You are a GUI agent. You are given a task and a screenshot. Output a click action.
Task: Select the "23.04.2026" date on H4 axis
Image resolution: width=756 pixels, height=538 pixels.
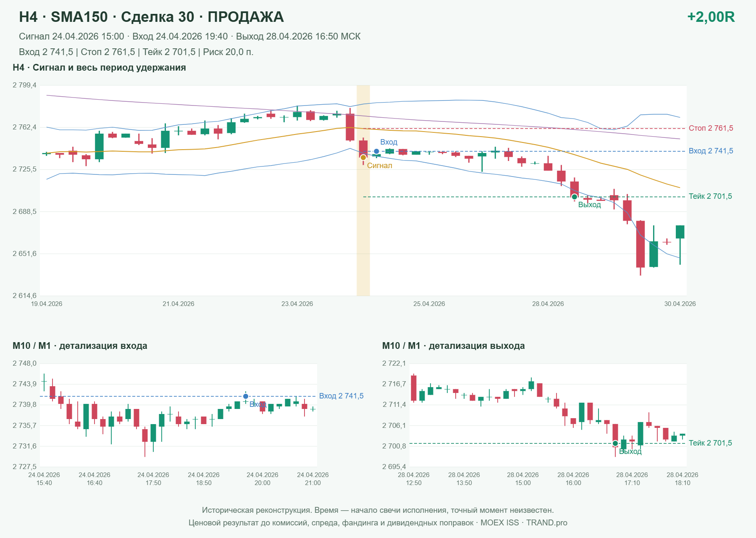click(297, 304)
